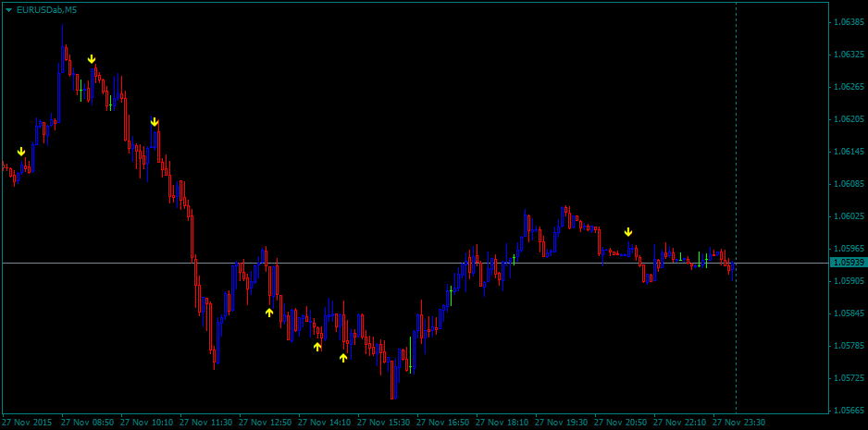868x430 pixels.
Task: Click the 27 Nov 10:10 time label
Action: (146, 423)
